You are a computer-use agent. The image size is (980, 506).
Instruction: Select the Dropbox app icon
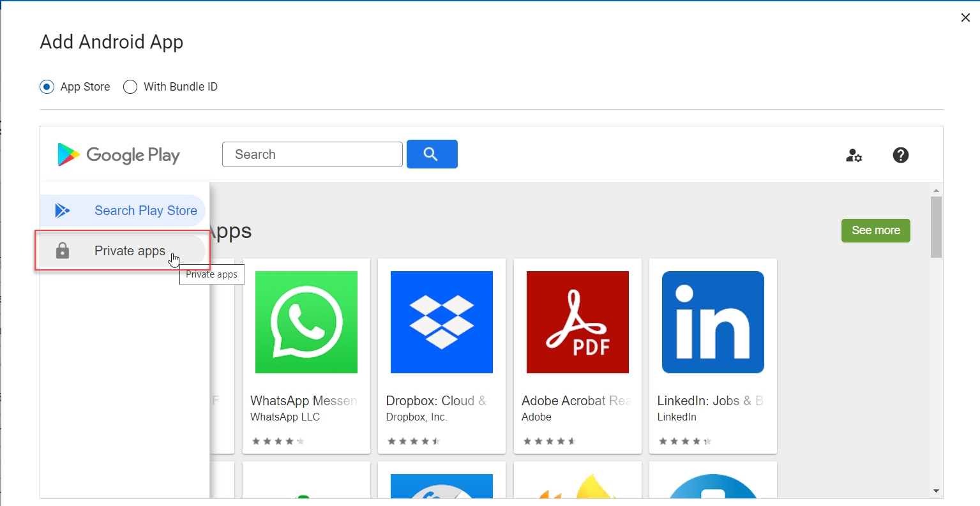tap(441, 322)
